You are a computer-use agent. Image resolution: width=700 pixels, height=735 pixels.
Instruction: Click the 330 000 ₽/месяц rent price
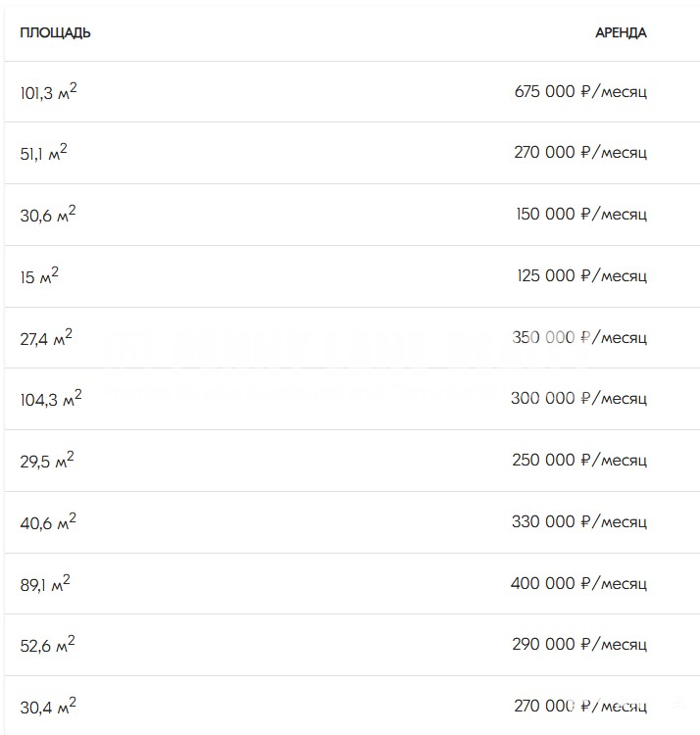[579, 522]
